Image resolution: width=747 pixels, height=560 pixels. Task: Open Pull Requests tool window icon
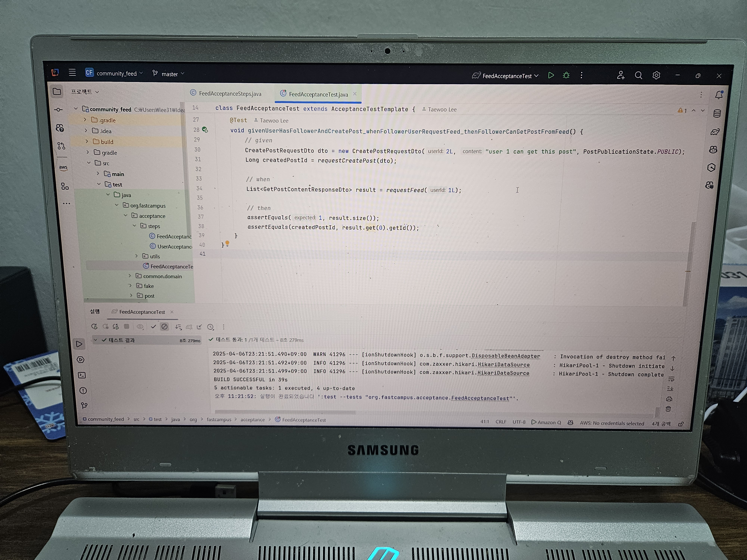(61, 146)
